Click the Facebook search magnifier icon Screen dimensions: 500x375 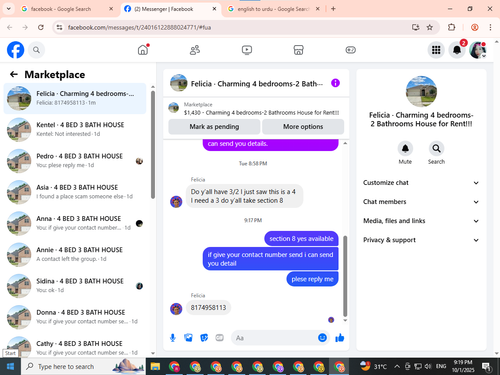click(x=36, y=50)
